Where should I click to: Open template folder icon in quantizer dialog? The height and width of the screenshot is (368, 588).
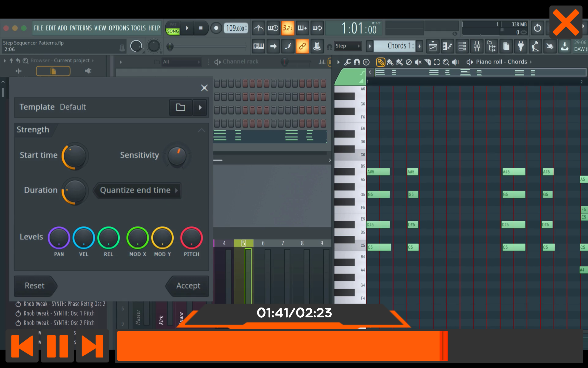pos(181,107)
